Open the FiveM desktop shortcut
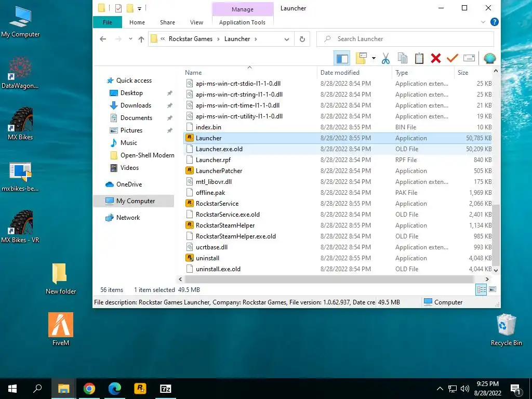 click(61, 329)
